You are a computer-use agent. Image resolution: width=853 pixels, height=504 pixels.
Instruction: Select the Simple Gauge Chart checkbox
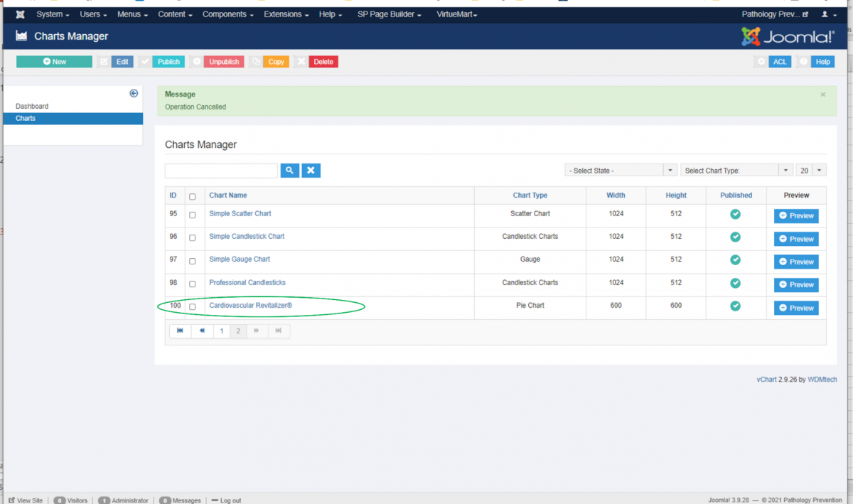pos(193,260)
